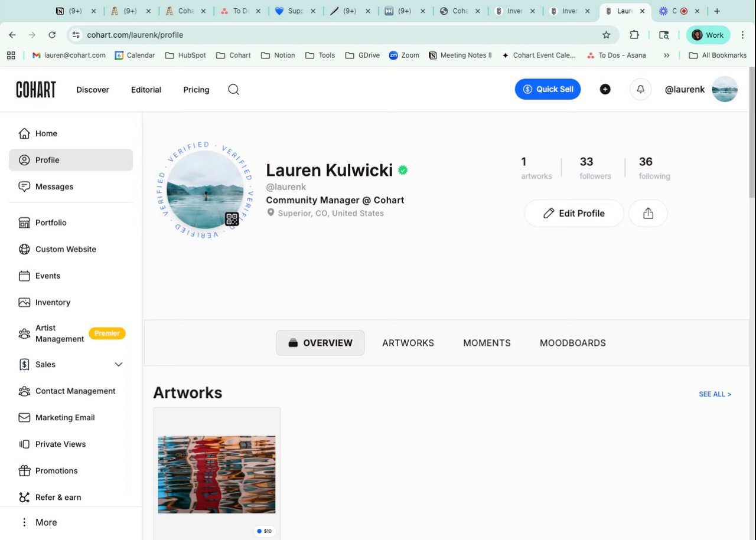
Task: Open Artist Management with Premier badge
Action: pyautogui.click(x=71, y=333)
